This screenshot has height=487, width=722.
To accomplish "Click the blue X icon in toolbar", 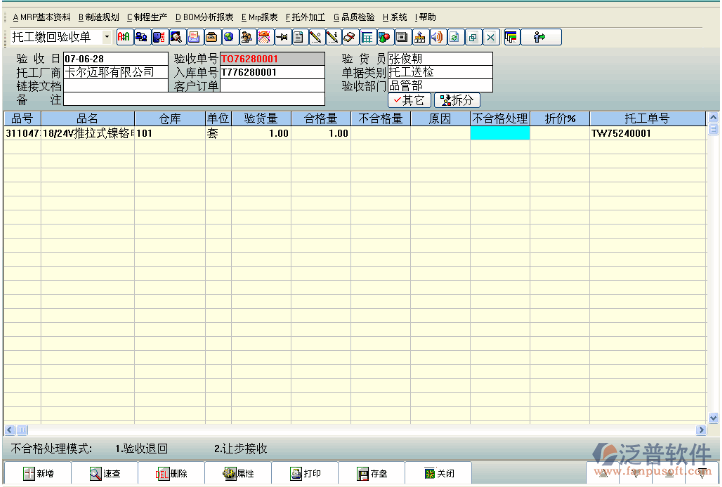I will [490, 37].
